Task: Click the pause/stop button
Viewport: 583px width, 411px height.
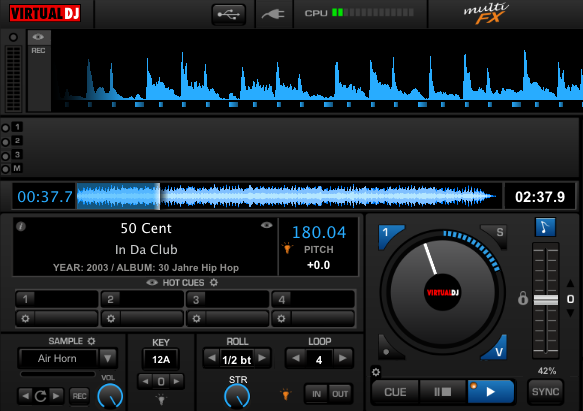Action: click(x=442, y=392)
